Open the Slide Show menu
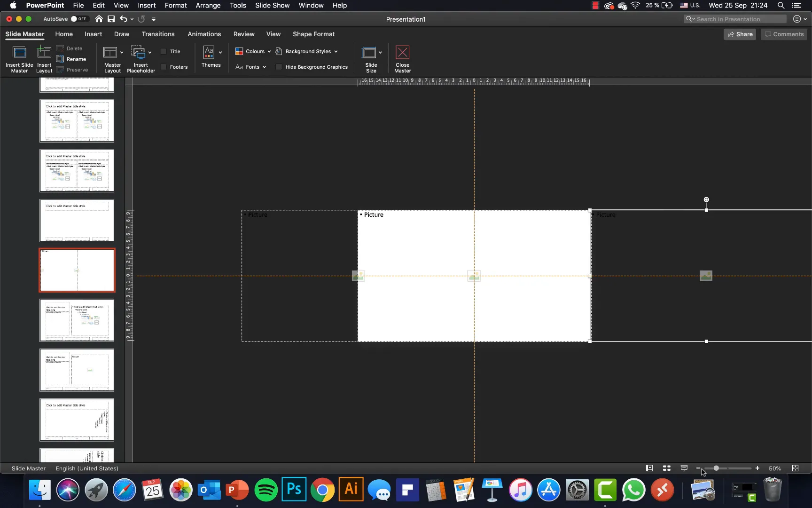 pos(272,5)
